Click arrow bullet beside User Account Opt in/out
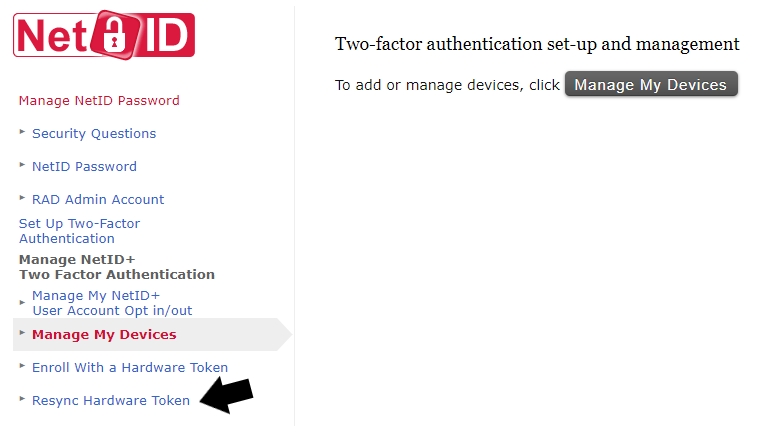 pos(22,302)
